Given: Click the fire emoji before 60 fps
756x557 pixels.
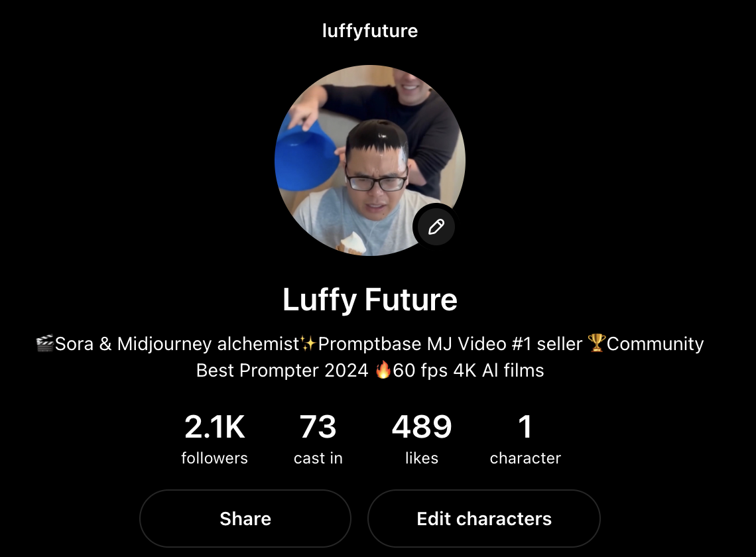Looking at the screenshot, I should pos(383,371).
